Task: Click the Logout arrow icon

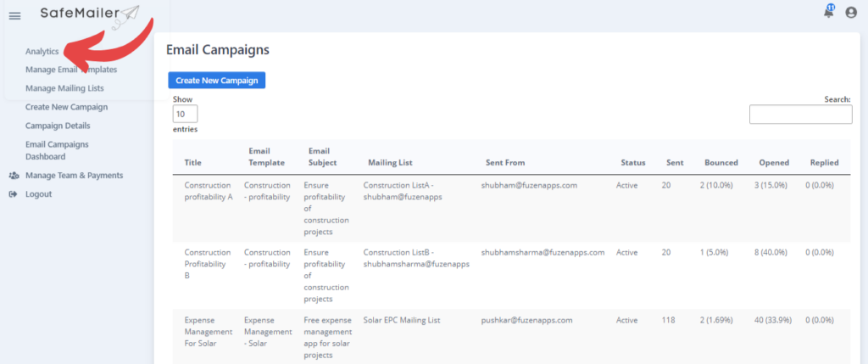Action: [x=14, y=194]
